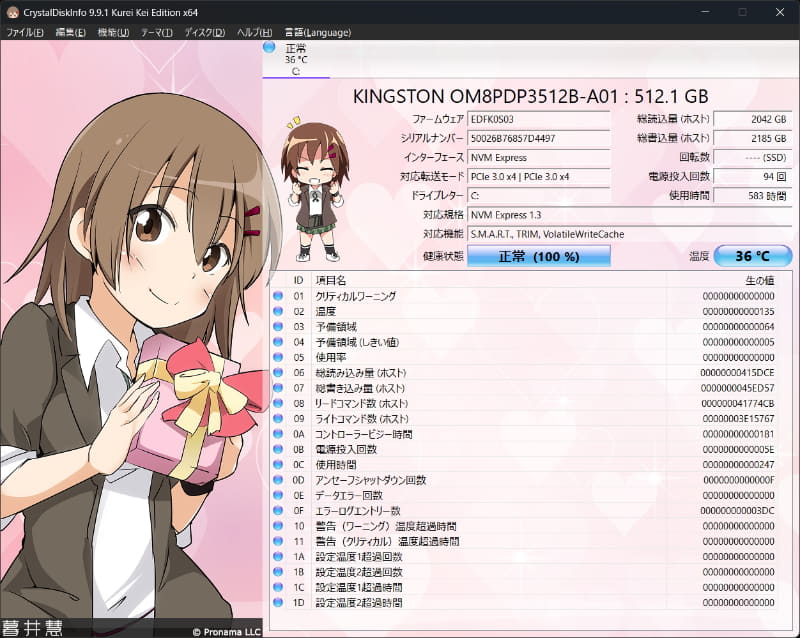Screen dimensions: 800x638
Task: Click raw value 00000000000247
Action: [x=738, y=464]
